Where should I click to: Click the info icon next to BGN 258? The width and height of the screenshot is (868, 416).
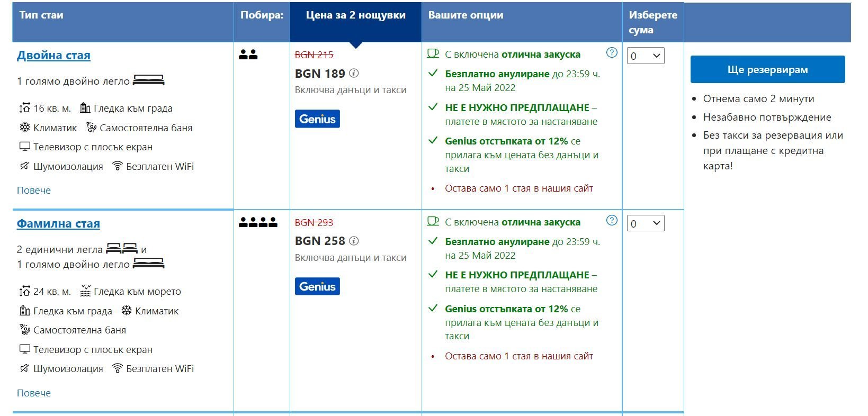[x=354, y=241]
